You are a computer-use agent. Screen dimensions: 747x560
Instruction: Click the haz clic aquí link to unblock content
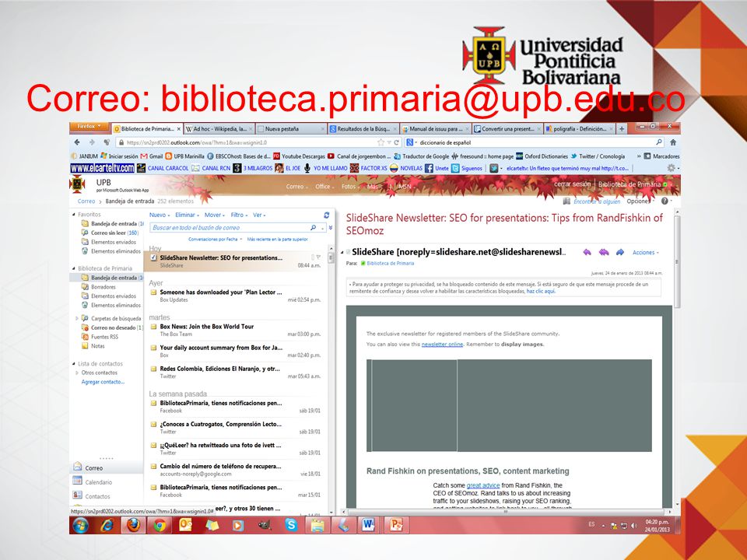541,291
